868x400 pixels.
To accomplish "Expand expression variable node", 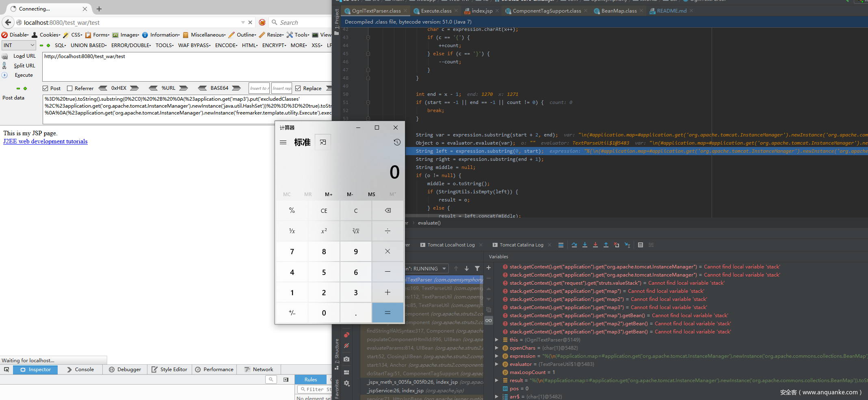I will click(496, 356).
